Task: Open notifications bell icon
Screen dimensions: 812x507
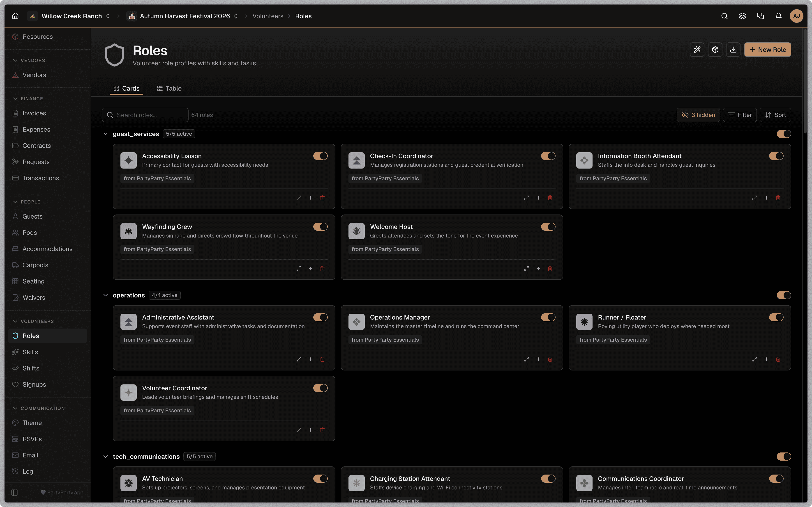Action: 778,16
